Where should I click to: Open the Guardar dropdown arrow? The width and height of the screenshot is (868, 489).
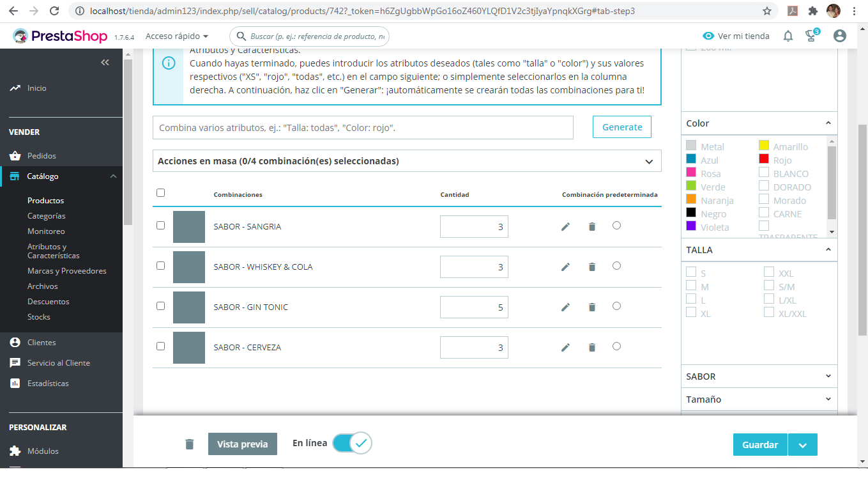[803, 445]
